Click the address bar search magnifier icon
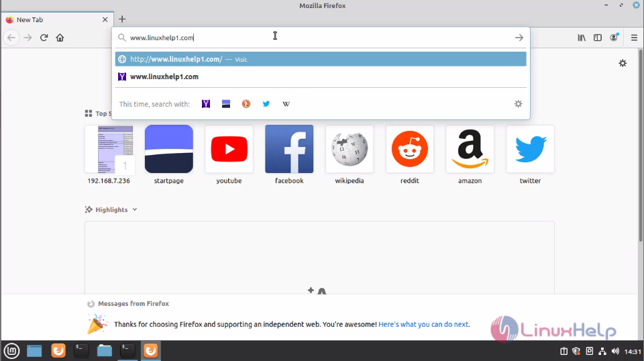 click(x=122, y=38)
